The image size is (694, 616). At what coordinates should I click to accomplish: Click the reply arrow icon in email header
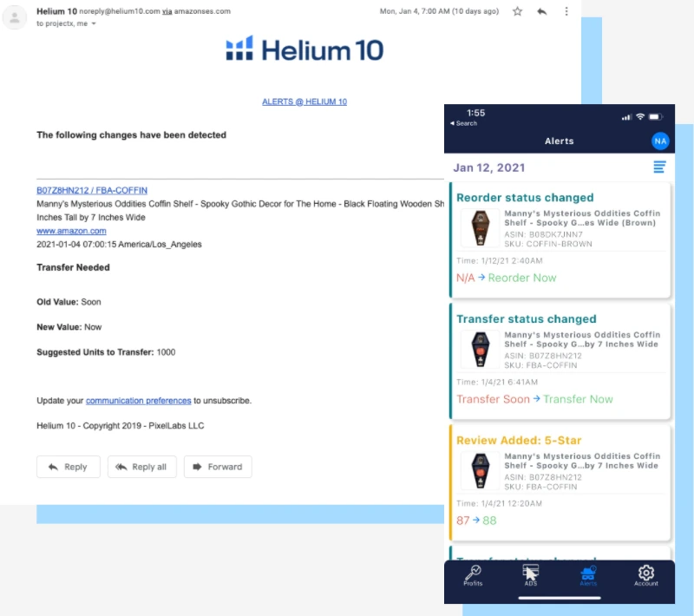coord(542,11)
